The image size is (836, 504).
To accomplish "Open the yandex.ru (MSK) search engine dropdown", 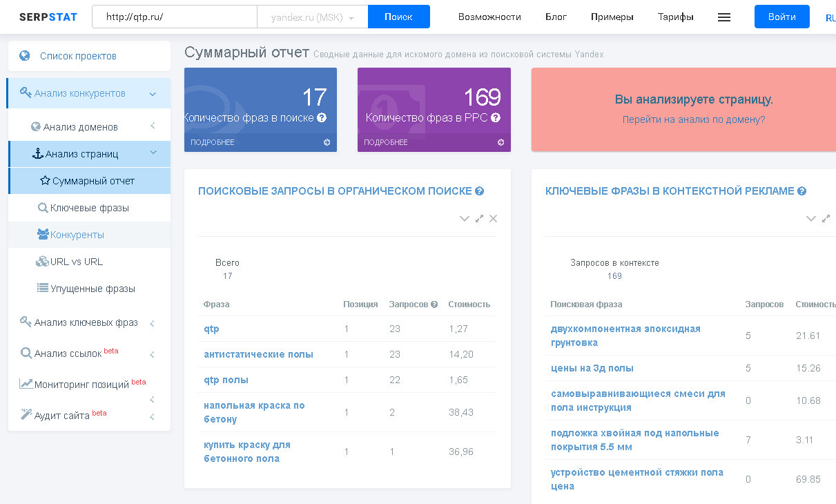I will coord(312,17).
